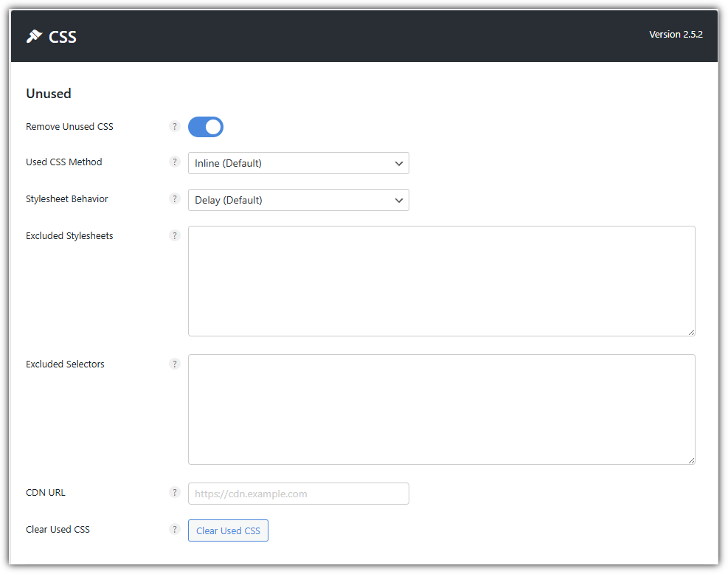Click the CDN URL input field
728x574 pixels.
click(x=298, y=493)
